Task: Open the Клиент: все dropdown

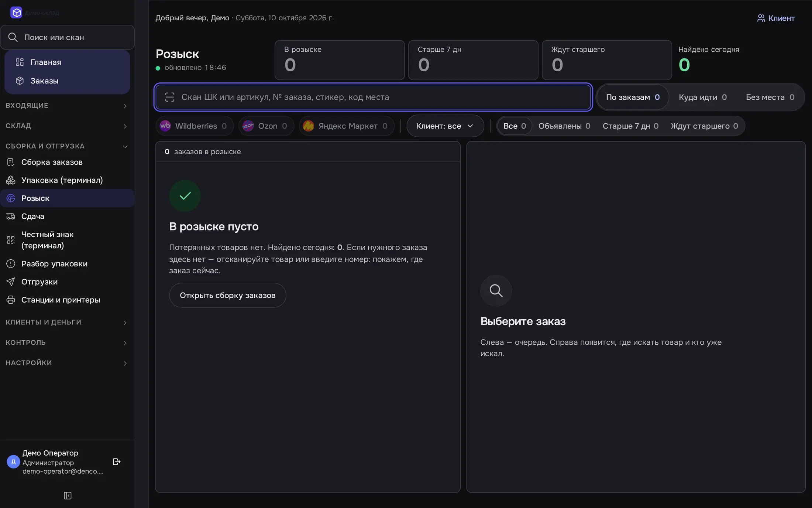Action: [445, 126]
